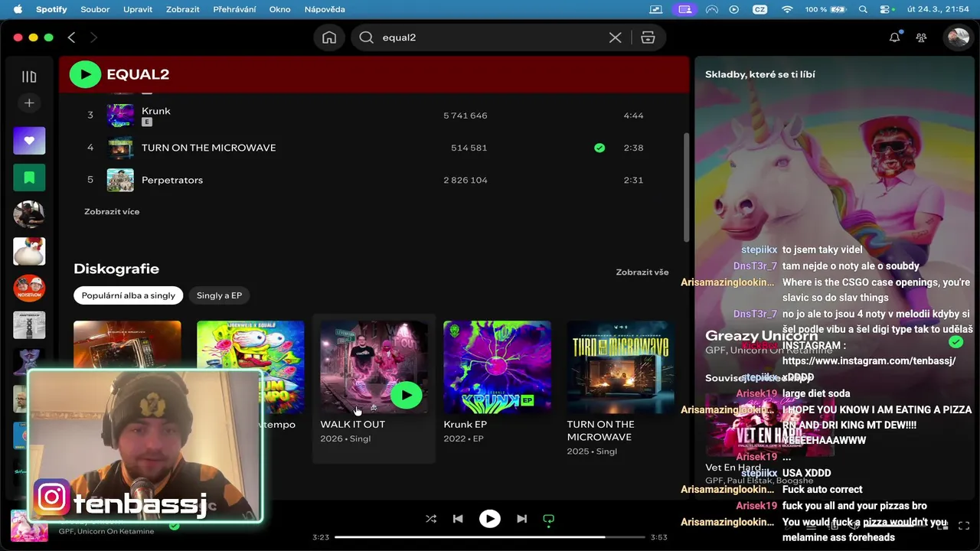Screen dimensions: 980x551
Task: Create a playlist with the plus icon
Action: pos(29,103)
